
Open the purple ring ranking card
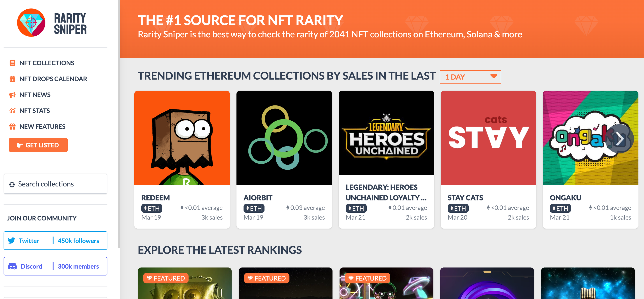click(x=487, y=283)
